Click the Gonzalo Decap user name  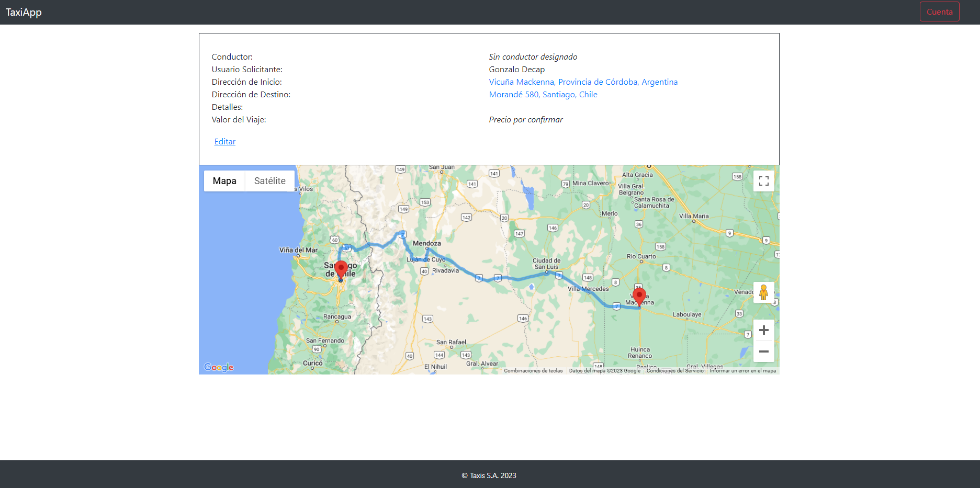point(517,69)
